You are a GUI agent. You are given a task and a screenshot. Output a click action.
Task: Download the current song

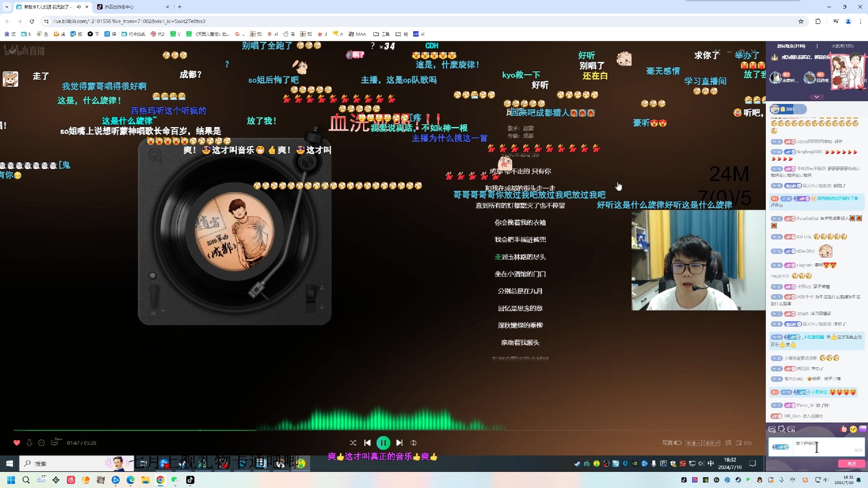click(29, 443)
